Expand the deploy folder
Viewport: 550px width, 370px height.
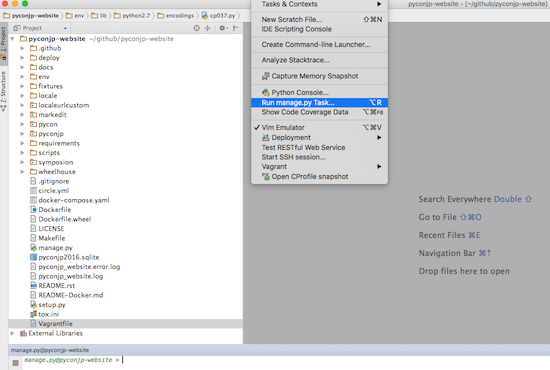22,58
